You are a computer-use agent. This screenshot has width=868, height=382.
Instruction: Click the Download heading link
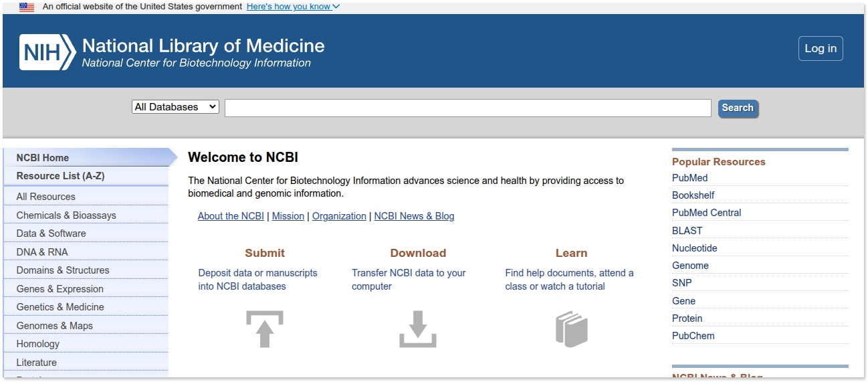[x=418, y=253]
